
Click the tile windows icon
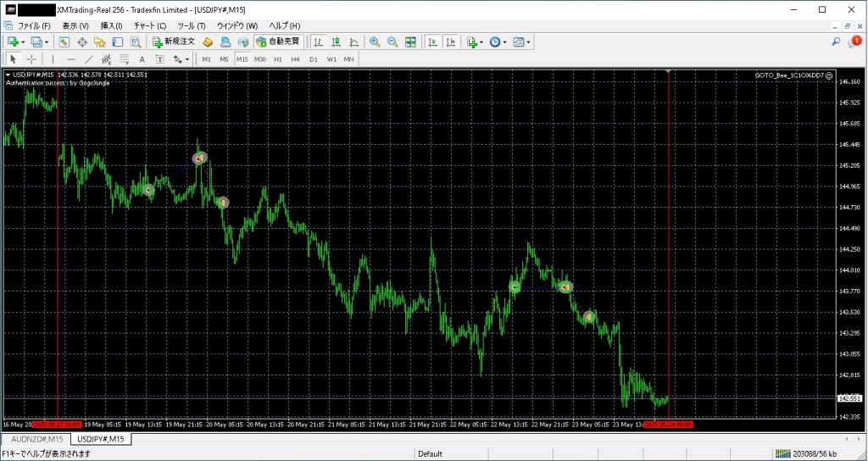coord(410,42)
